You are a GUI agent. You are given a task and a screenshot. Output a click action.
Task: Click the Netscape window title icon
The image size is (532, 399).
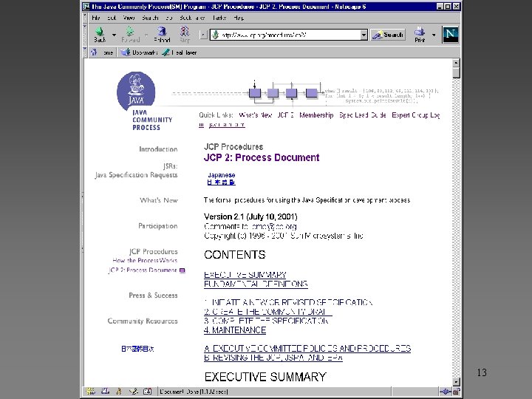(x=86, y=7)
